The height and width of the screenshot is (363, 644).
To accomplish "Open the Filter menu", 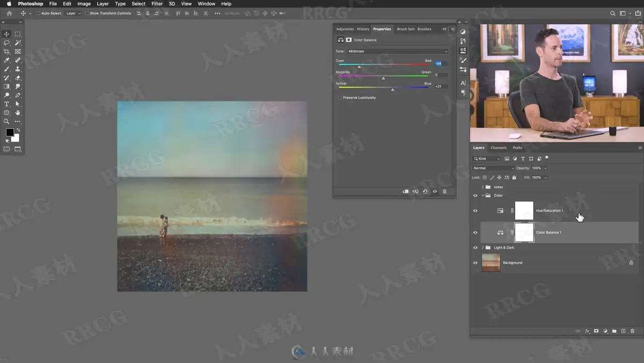I will (x=157, y=4).
